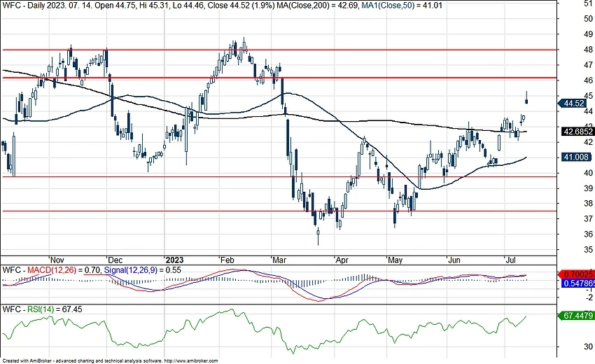Click the 48 price level on axis
This screenshot has height=364, width=595.
pyautogui.click(x=588, y=50)
